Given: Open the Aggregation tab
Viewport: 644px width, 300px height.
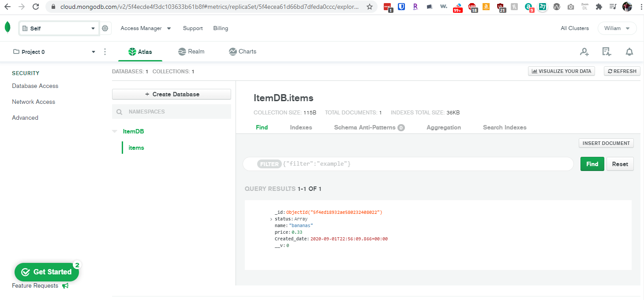Looking at the screenshot, I should tap(444, 127).
